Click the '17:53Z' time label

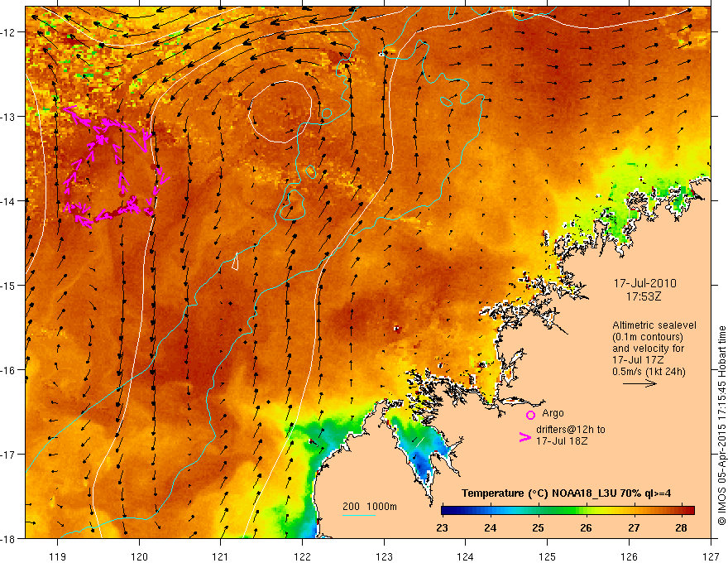[x=643, y=296]
